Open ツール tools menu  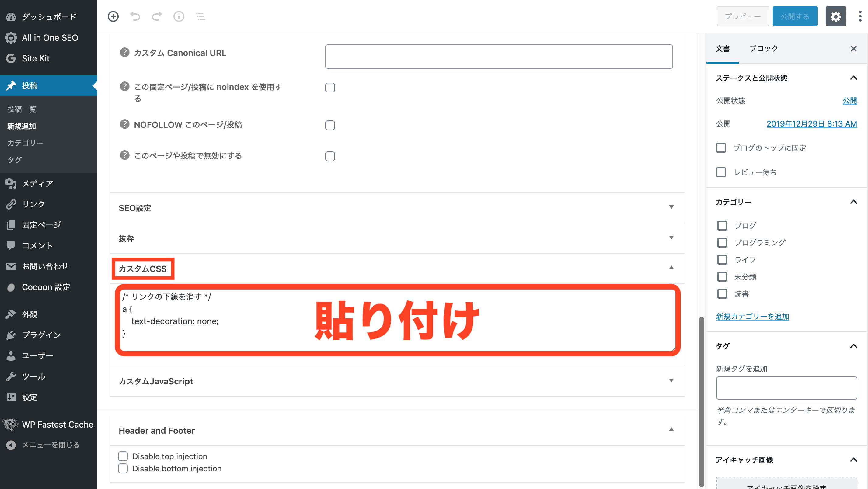[48, 376]
